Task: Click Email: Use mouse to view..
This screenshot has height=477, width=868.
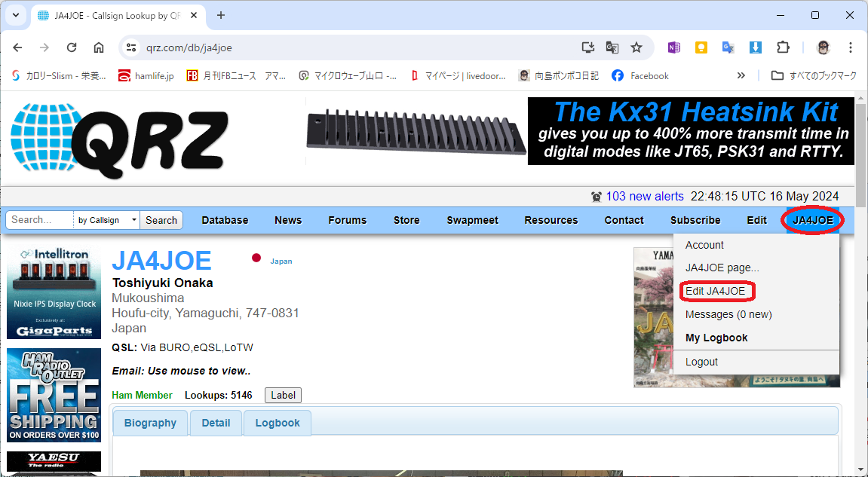Action: pos(182,371)
